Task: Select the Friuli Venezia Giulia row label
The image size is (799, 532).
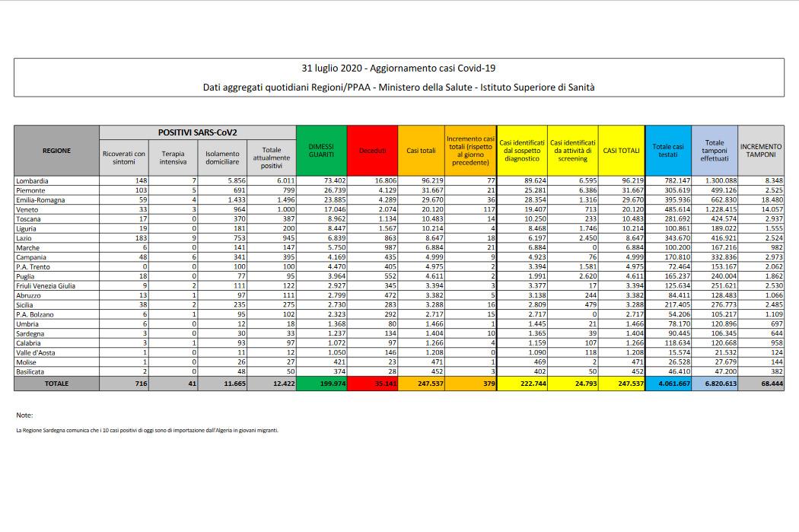Action: coord(46,286)
